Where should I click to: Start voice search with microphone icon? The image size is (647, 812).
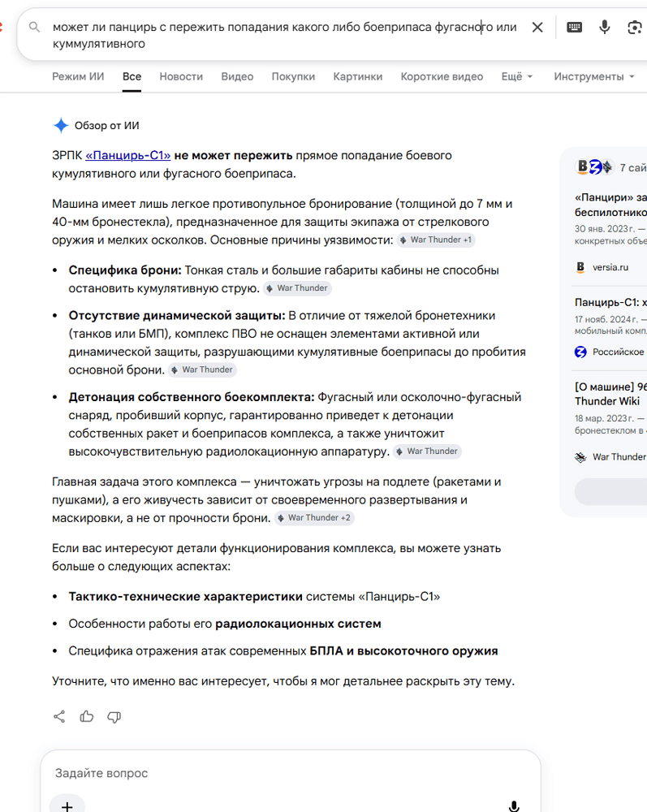tap(604, 27)
